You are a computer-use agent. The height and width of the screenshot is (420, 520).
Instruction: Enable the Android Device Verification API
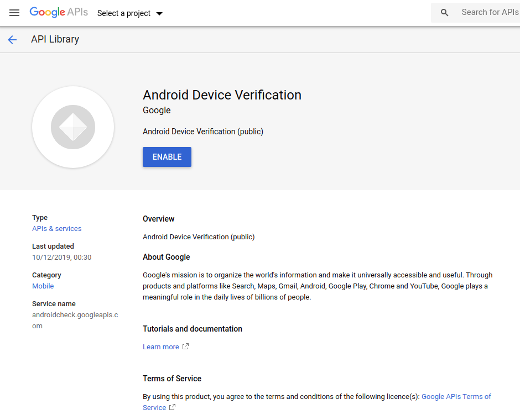(167, 156)
